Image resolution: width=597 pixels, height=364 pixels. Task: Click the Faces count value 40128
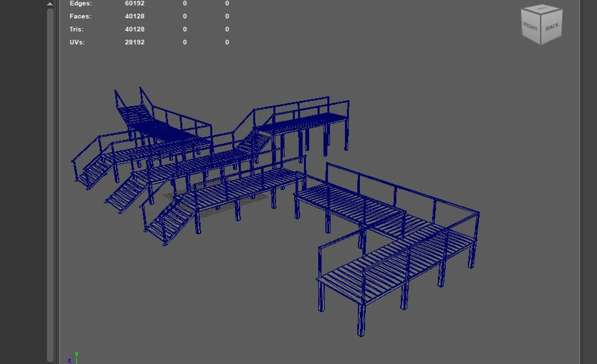click(135, 16)
